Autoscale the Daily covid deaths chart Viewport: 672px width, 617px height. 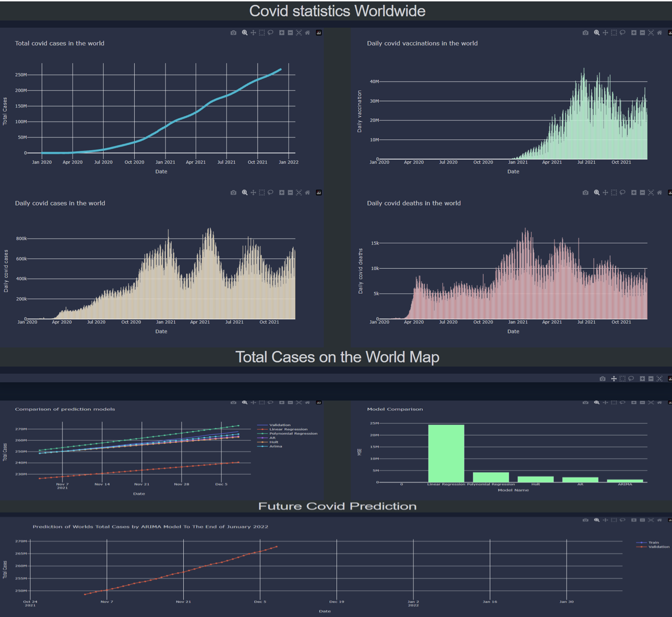click(x=651, y=192)
